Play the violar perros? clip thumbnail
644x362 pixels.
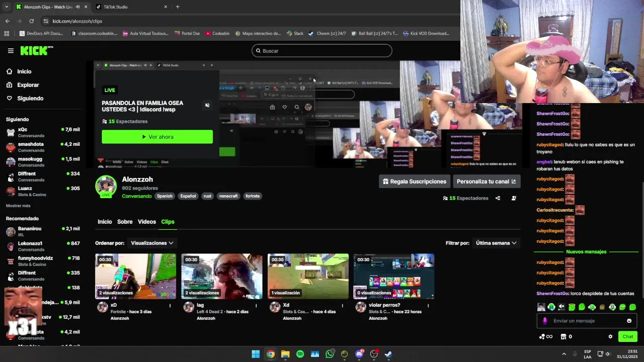394,276
